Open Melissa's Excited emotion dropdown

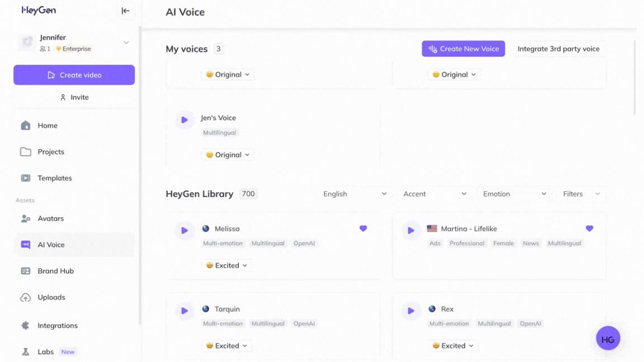coord(227,265)
